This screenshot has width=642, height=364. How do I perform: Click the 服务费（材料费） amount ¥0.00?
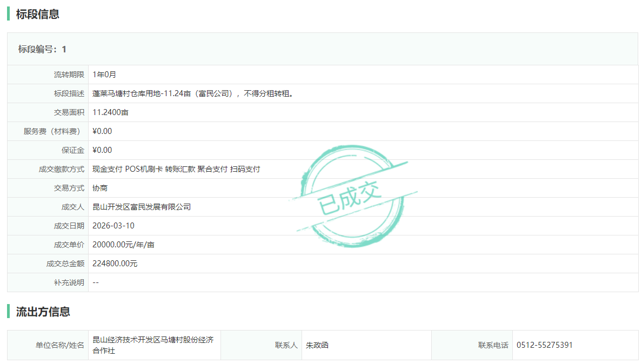[x=102, y=131]
